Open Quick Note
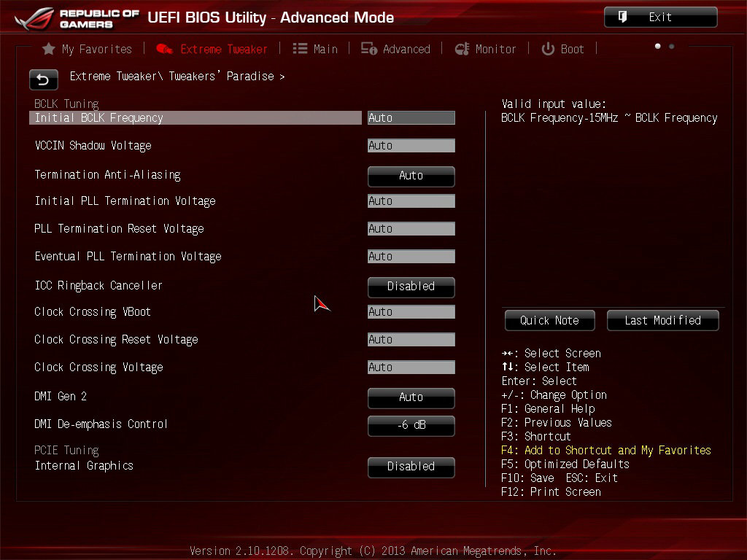 point(550,321)
